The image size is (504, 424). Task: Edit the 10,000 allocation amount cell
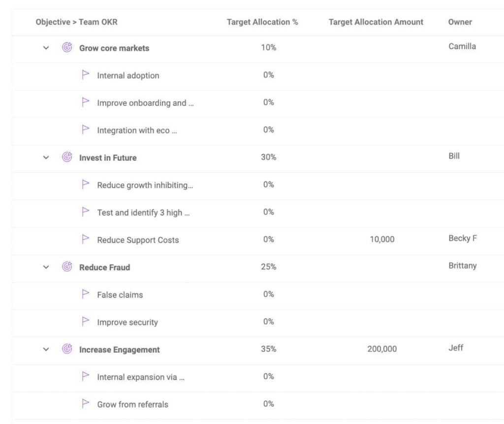pyautogui.click(x=382, y=239)
